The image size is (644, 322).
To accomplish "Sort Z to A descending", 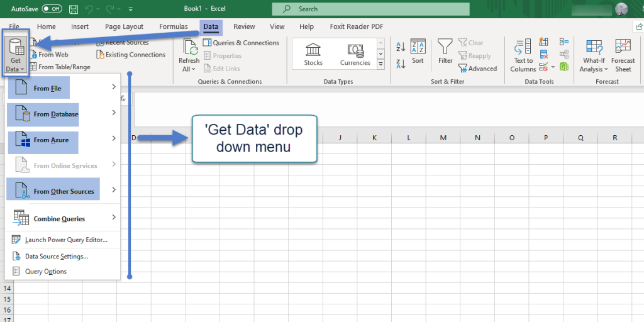I will coord(401,64).
